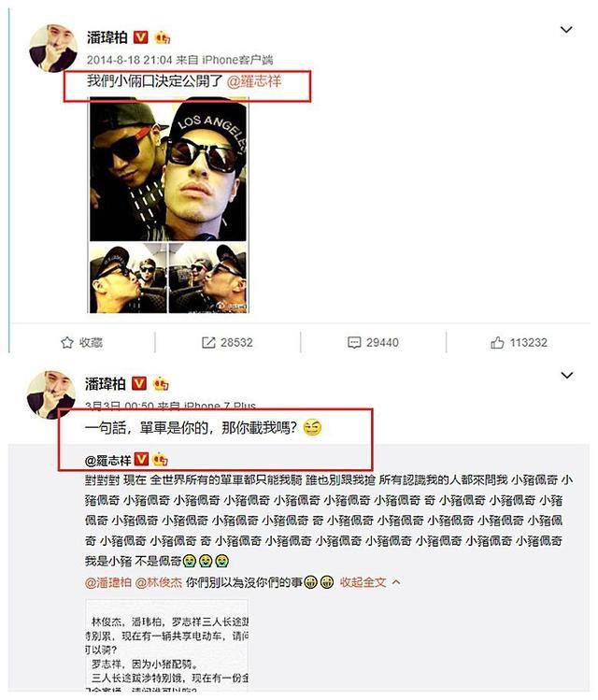Open the bottom-right airplane kiss photo
The height and width of the screenshot is (700, 598).
pyautogui.click(x=207, y=278)
